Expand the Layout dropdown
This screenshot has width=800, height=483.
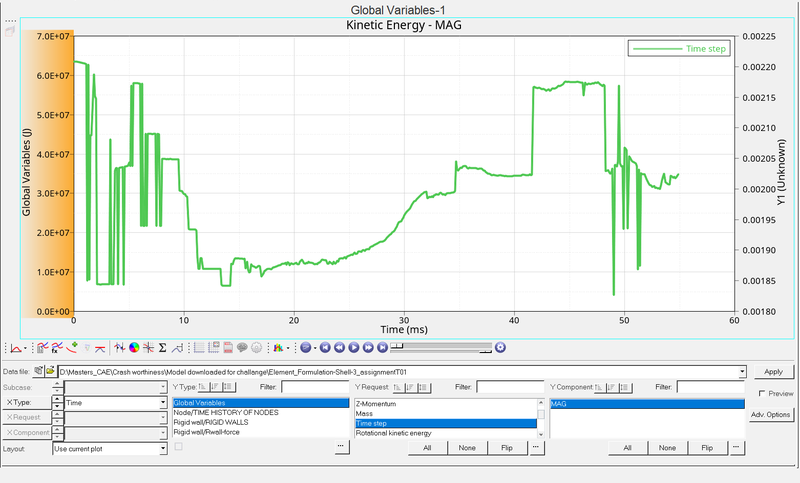coord(163,449)
